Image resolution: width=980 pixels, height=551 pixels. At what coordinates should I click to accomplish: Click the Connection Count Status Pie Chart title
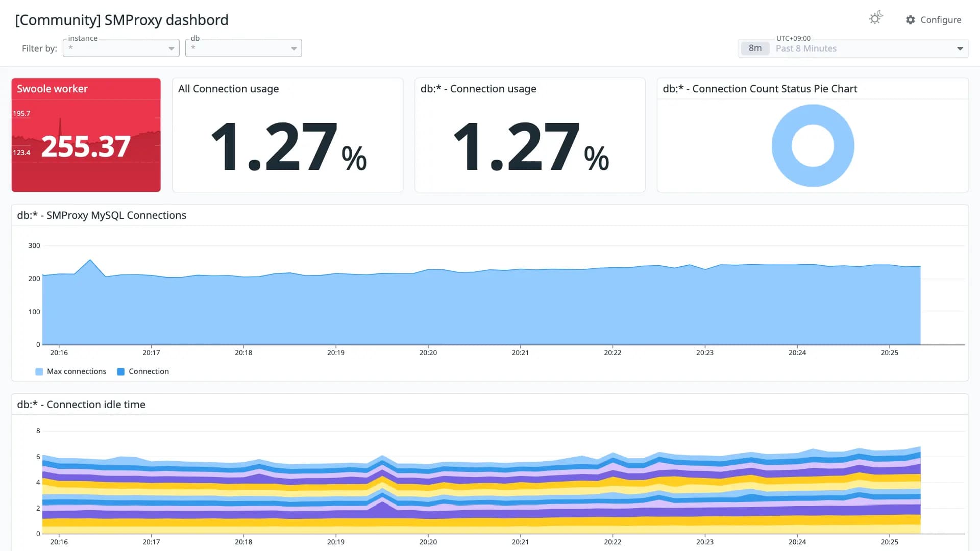point(760,89)
